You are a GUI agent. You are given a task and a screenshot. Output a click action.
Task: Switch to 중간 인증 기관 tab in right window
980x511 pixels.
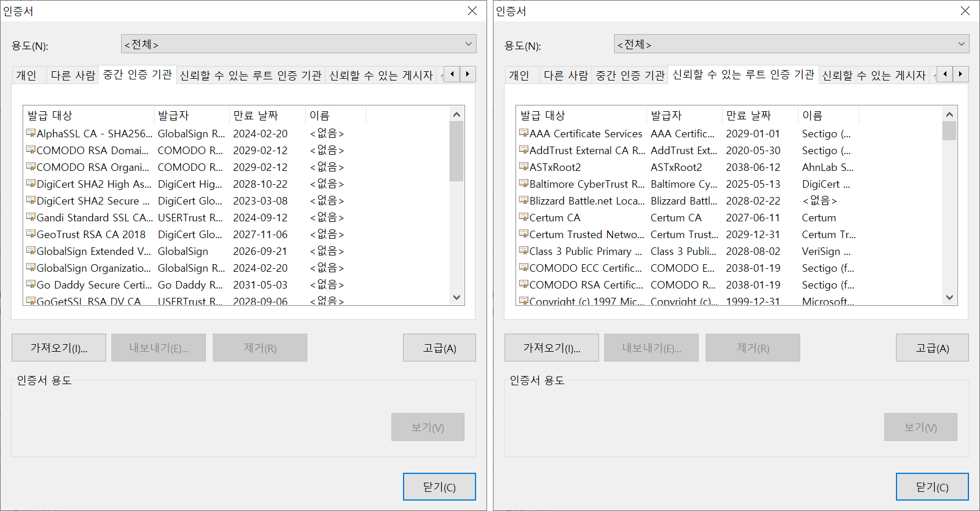coord(630,75)
